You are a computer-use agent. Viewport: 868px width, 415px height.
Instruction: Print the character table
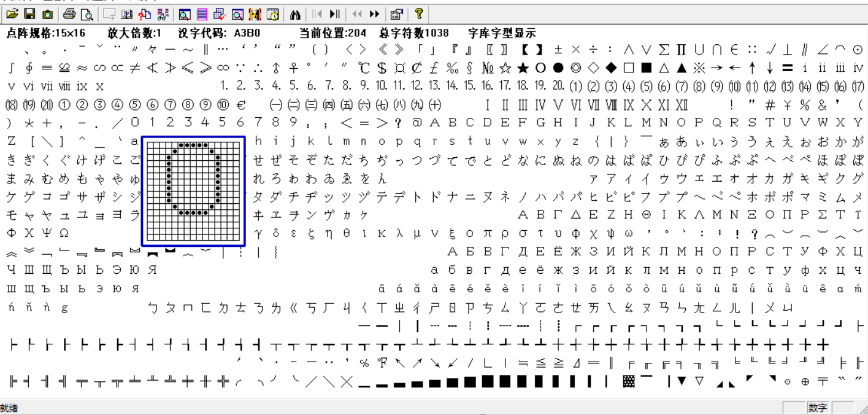coord(69,10)
